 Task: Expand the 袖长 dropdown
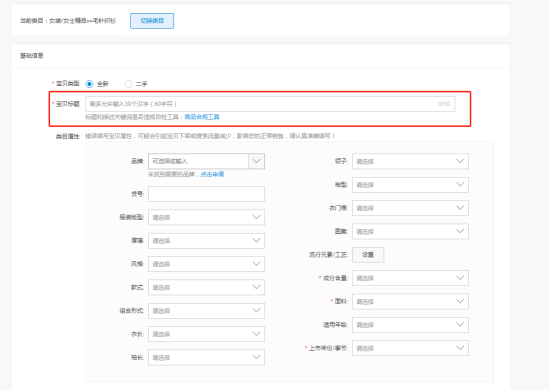click(x=206, y=357)
